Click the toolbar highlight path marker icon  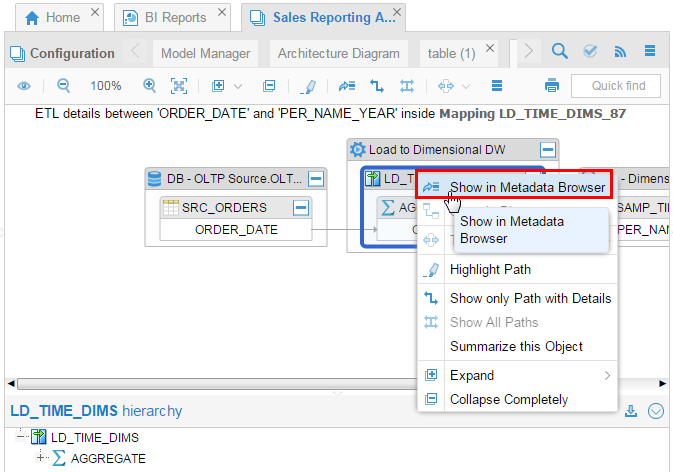(308, 86)
